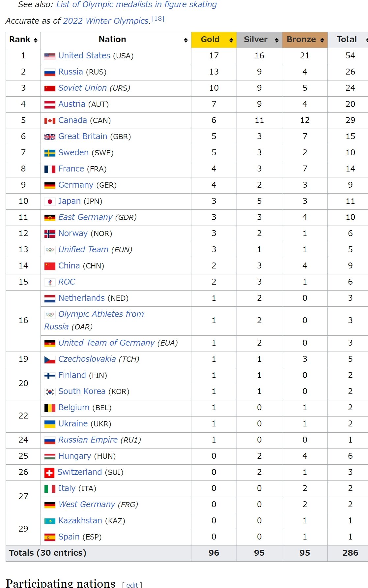The height and width of the screenshot is (588, 368).
Task: Sort table by Nation column arrows
Action: pyautogui.click(x=185, y=40)
